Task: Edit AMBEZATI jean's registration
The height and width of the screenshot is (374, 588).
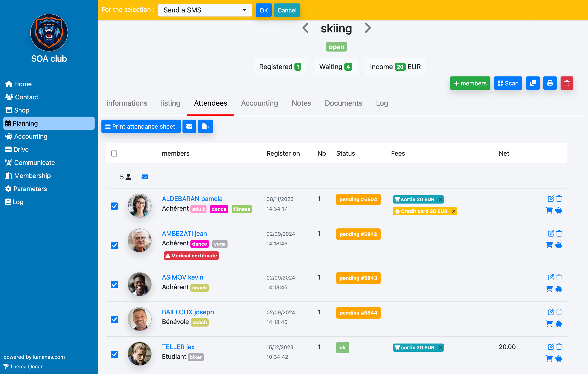Action: click(551, 233)
